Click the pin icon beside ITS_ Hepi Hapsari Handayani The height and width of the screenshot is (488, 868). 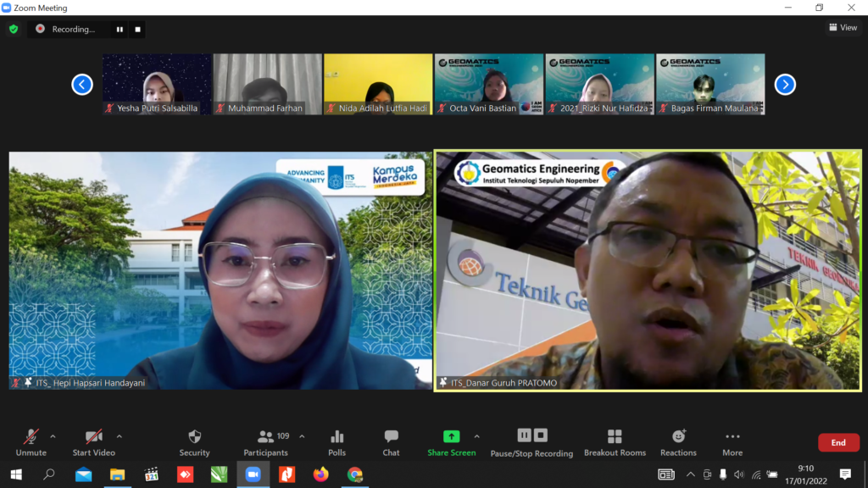[x=28, y=382]
